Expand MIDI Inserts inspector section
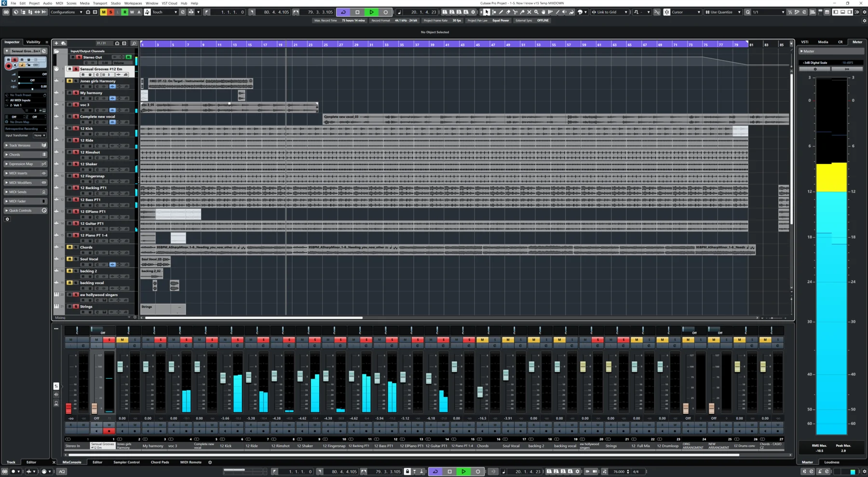The image size is (868, 477). click(25, 173)
